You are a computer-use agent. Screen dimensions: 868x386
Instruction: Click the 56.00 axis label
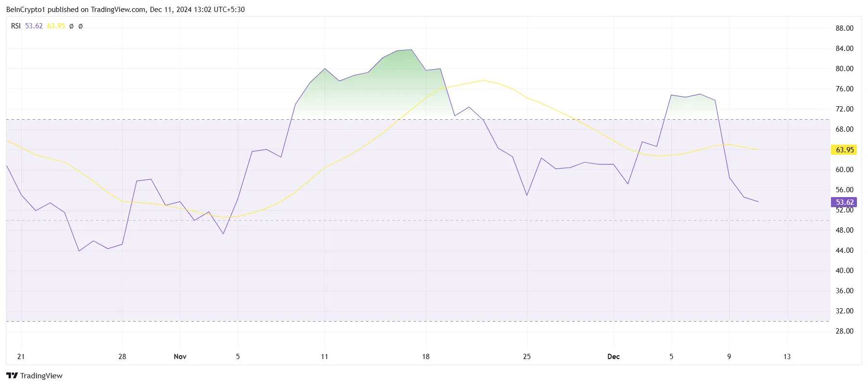click(844, 190)
